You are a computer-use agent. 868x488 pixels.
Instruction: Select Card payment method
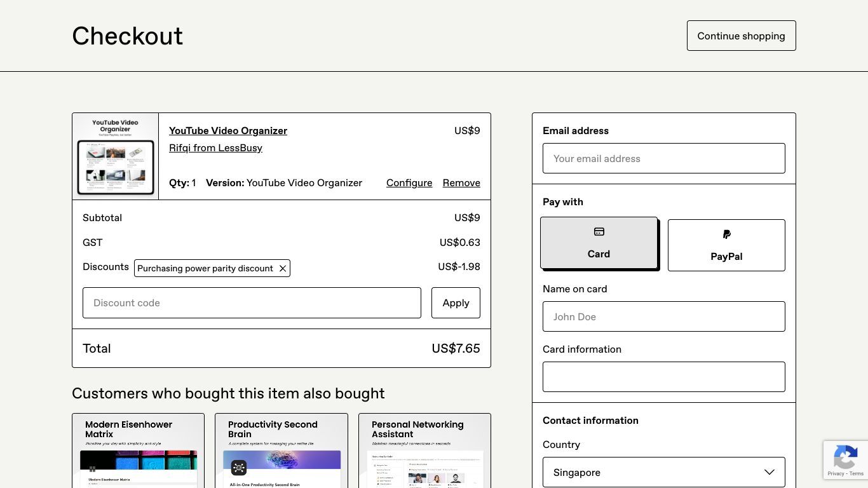click(x=599, y=243)
